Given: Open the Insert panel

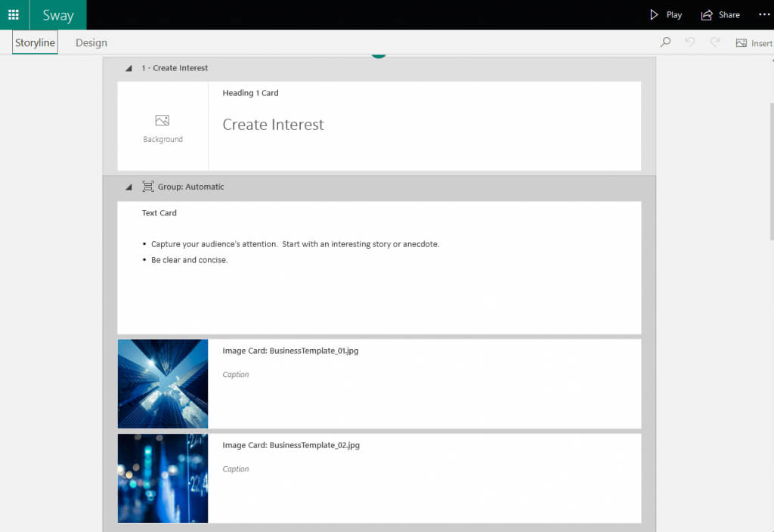Looking at the screenshot, I should point(754,43).
